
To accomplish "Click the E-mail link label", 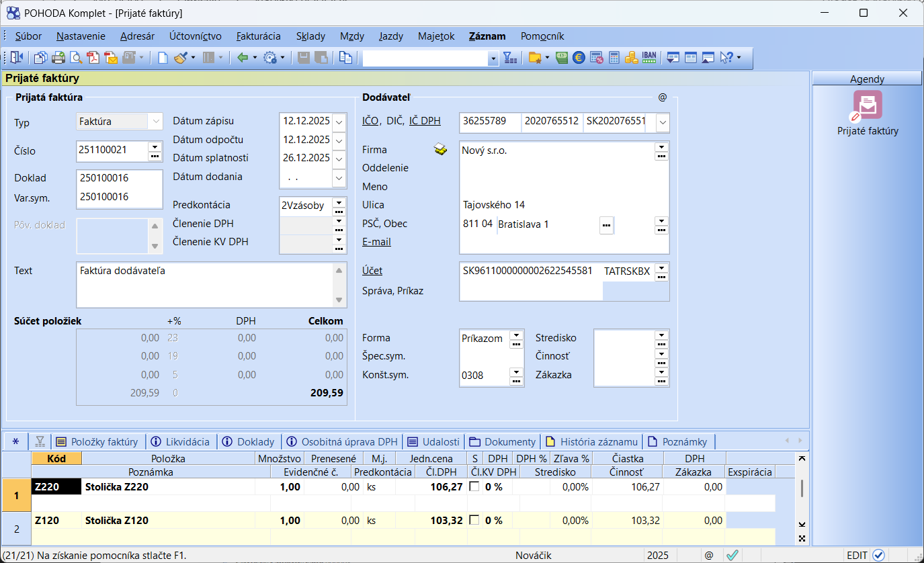I will (x=376, y=242).
